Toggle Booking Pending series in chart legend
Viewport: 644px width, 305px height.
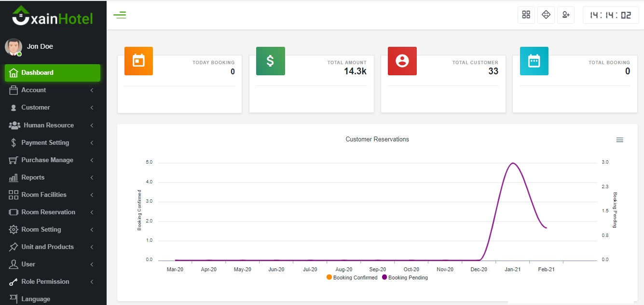[405, 277]
